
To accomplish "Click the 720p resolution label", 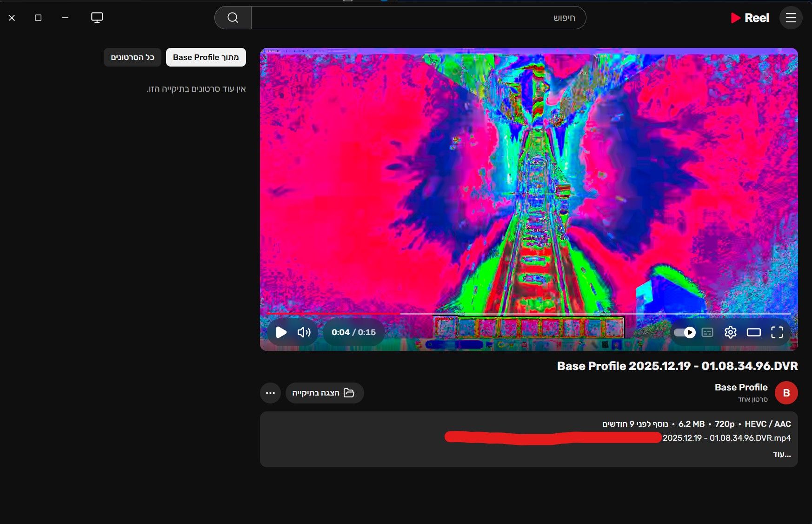I will 725,424.
